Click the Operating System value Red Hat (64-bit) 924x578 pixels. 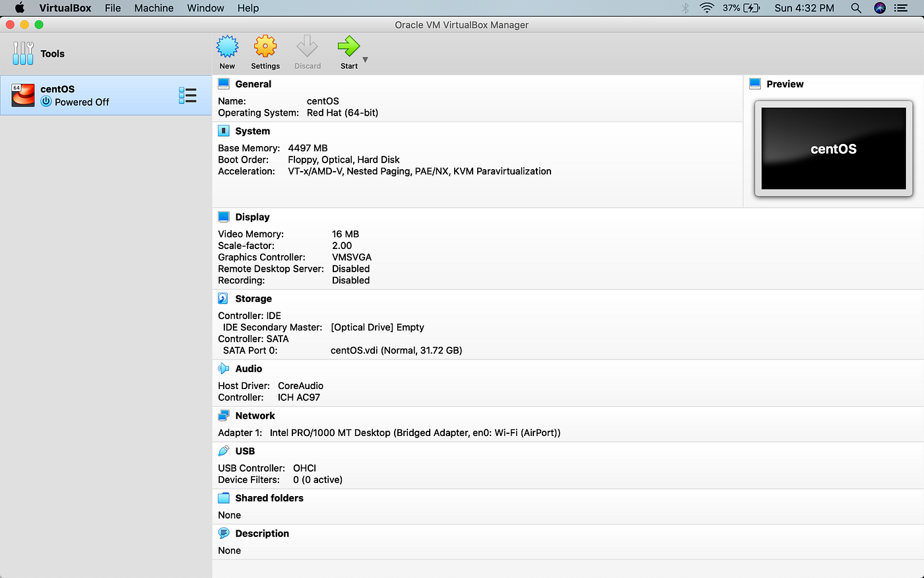pos(343,113)
